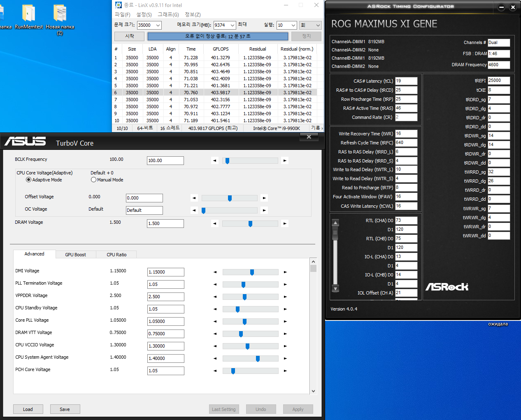Decrease DRAM VTT Voltage with left arrow
The height and width of the screenshot is (420, 521).
coord(215,334)
